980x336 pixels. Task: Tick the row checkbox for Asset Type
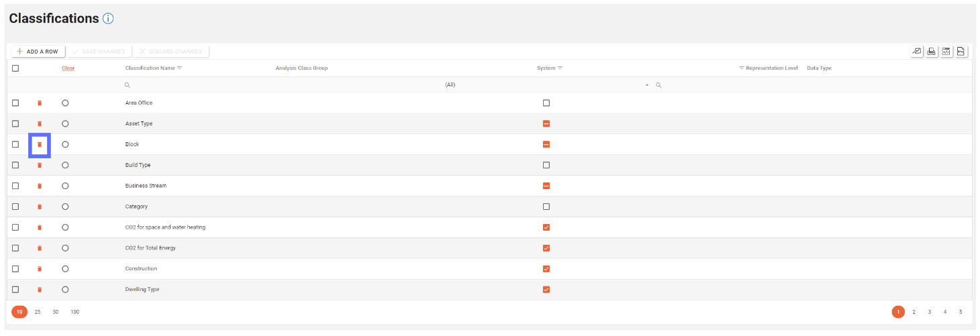click(15, 124)
